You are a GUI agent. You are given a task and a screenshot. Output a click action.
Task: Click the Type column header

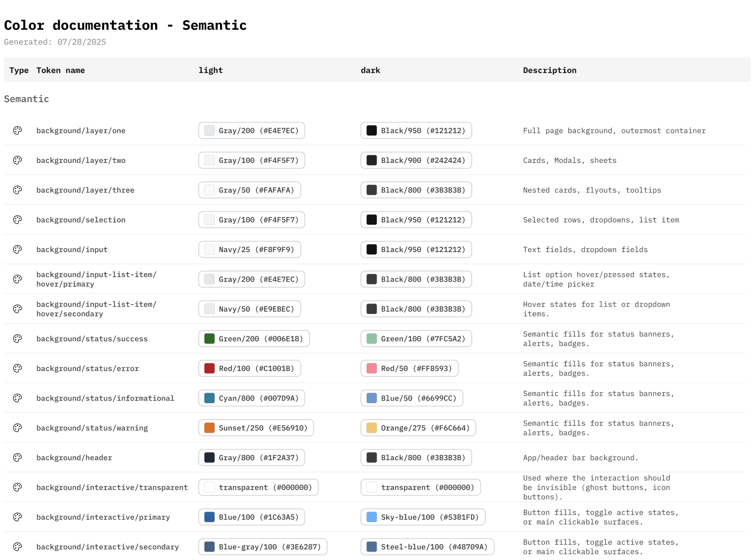coord(19,70)
